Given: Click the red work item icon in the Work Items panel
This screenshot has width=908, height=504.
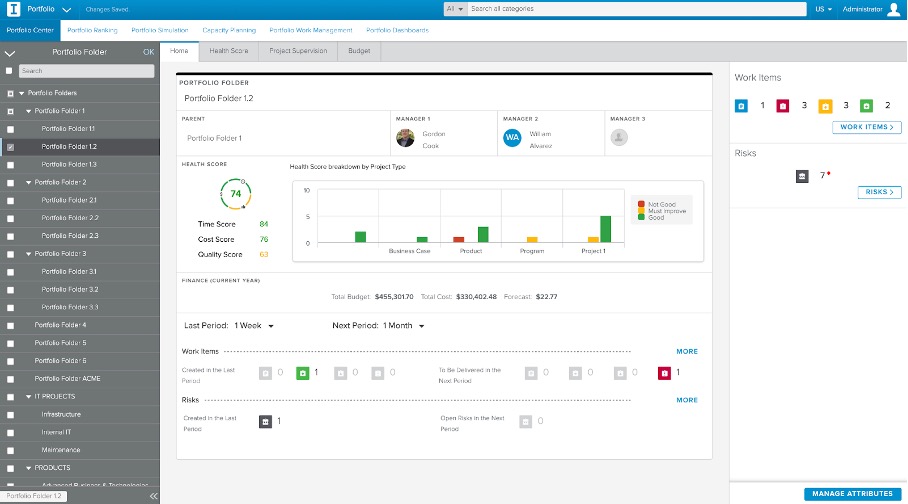Looking at the screenshot, I should pos(783,105).
